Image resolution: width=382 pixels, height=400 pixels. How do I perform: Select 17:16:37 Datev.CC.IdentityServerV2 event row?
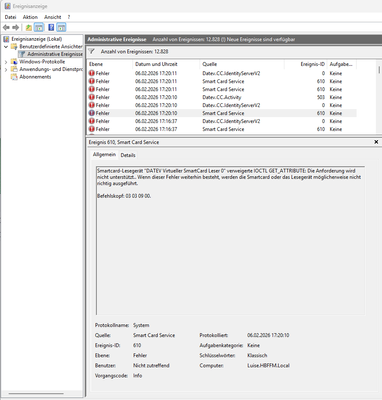[221, 121]
